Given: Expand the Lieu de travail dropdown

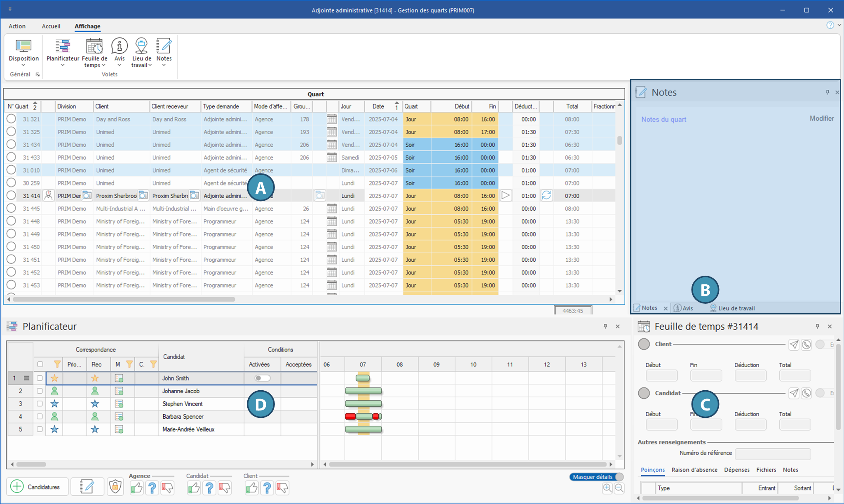Looking at the screenshot, I should [150, 65].
